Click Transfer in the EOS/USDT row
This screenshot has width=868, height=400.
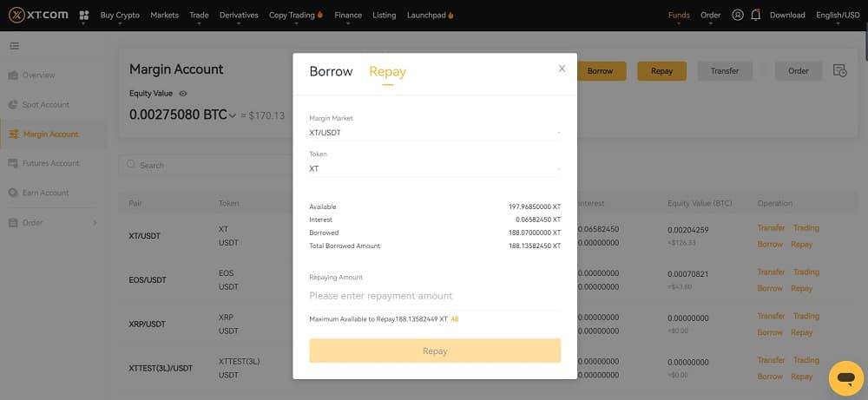[x=771, y=272]
